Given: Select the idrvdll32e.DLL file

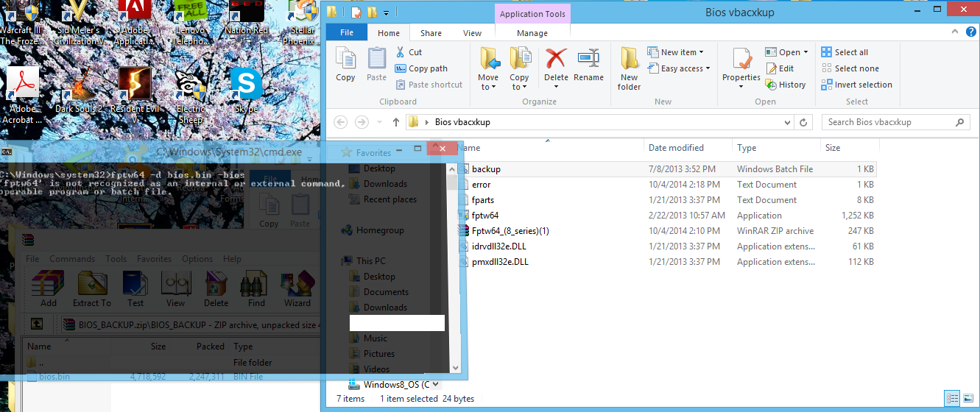Looking at the screenshot, I should (666, 246).
